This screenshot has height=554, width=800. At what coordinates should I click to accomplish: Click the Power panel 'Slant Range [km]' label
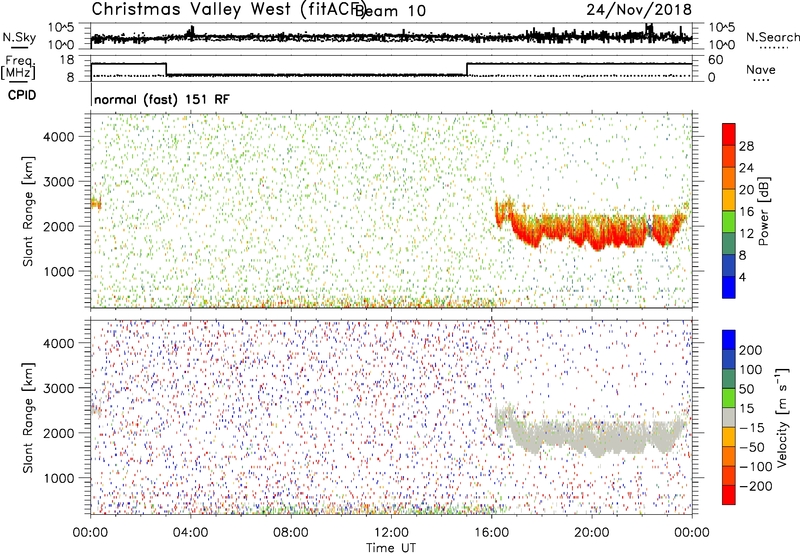[x=28, y=211]
